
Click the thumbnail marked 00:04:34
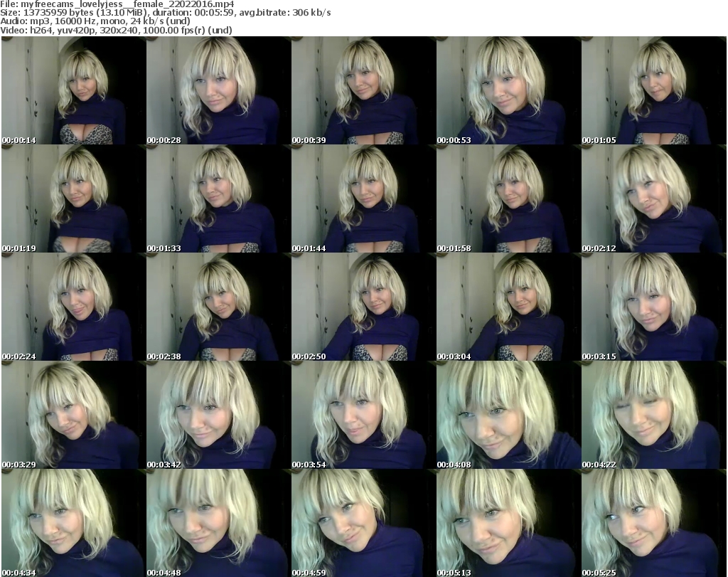pos(74,523)
